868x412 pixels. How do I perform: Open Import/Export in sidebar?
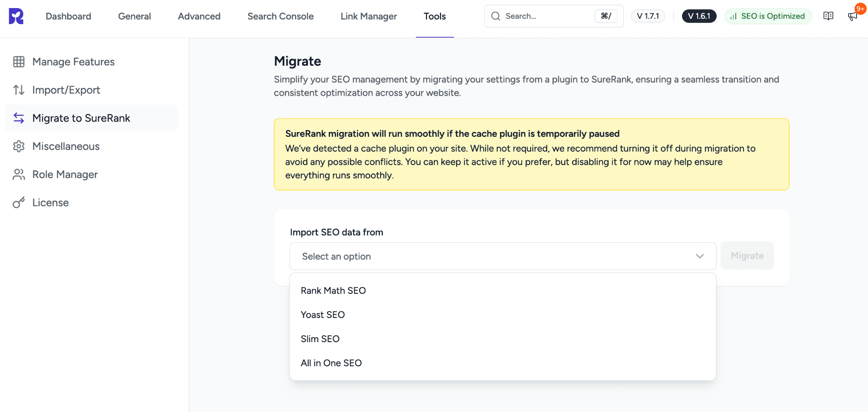(92, 90)
